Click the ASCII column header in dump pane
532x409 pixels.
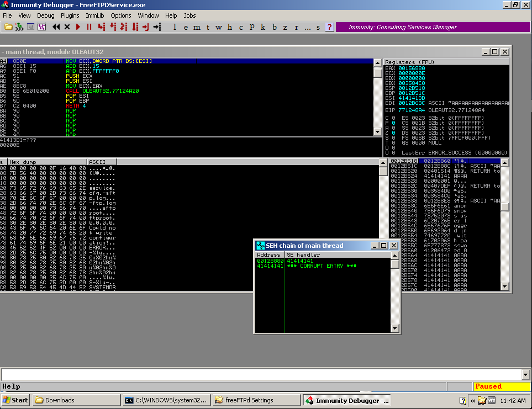click(102, 162)
